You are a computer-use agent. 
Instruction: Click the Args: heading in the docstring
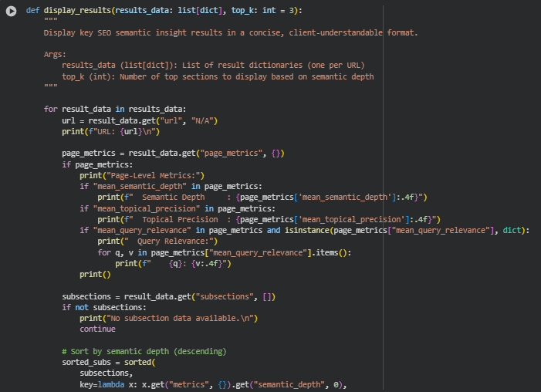pyautogui.click(x=55, y=55)
